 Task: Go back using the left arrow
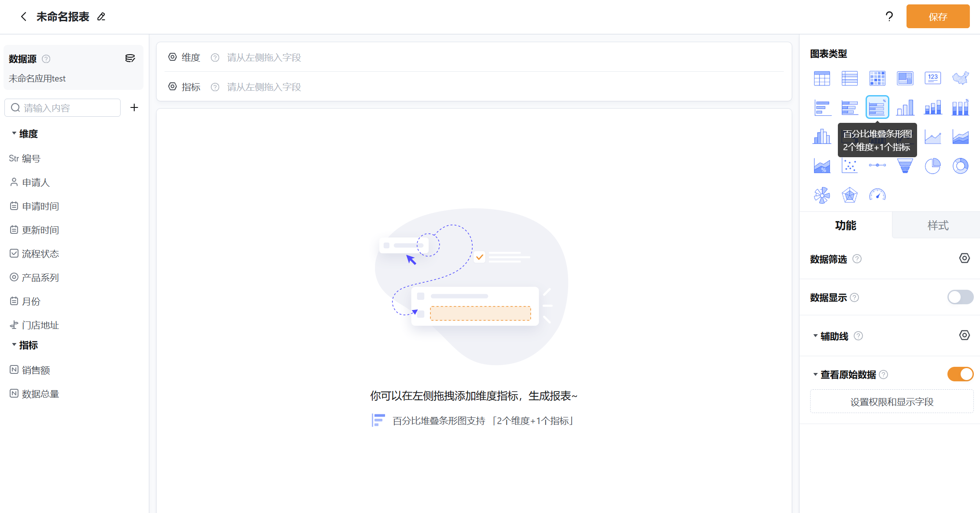pos(24,17)
